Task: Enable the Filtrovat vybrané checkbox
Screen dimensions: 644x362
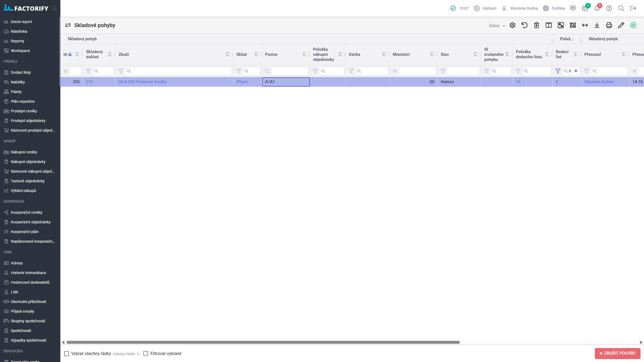Action: tap(146, 354)
